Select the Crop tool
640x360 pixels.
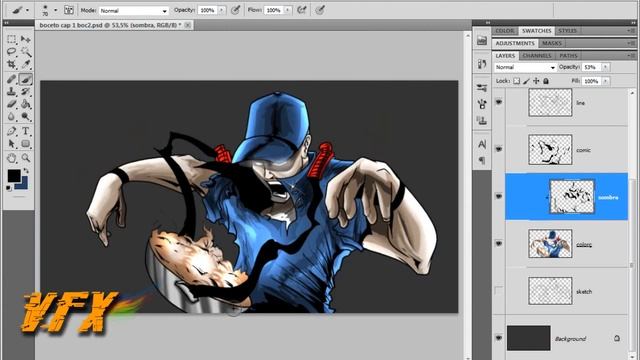click(11, 64)
